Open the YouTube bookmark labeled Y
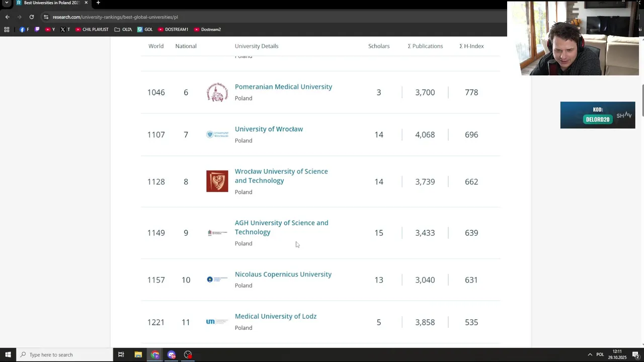This screenshot has width=644, height=362. pyautogui.click(x=50, y=29)
